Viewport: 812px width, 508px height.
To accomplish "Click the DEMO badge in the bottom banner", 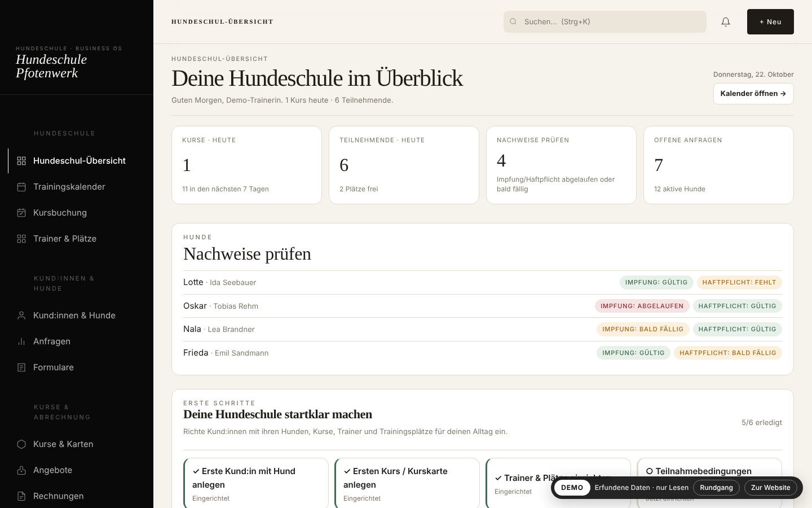I will (572, 488).
